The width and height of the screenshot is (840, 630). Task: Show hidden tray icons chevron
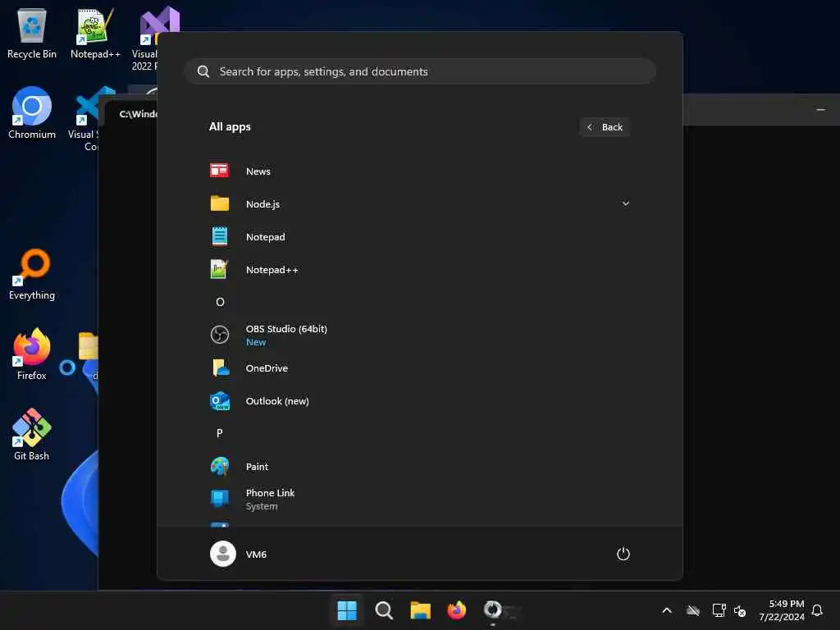tap(667, 610)
